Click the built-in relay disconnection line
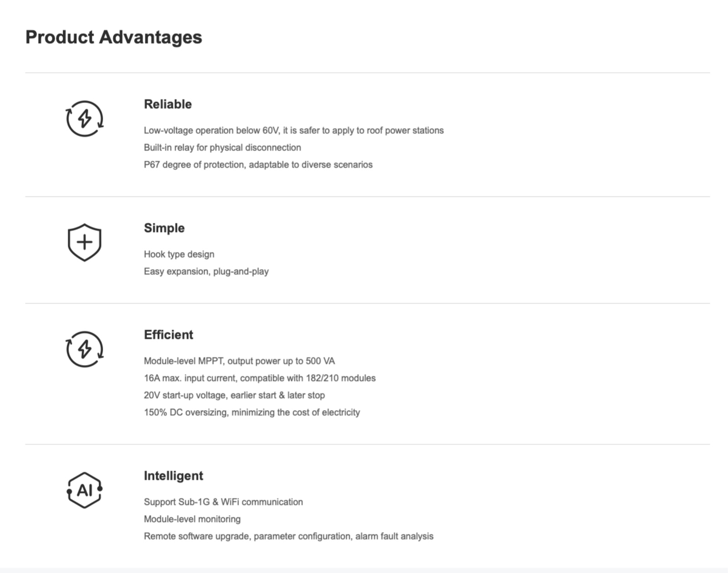The image size is (728, 573). pos(222,147)
